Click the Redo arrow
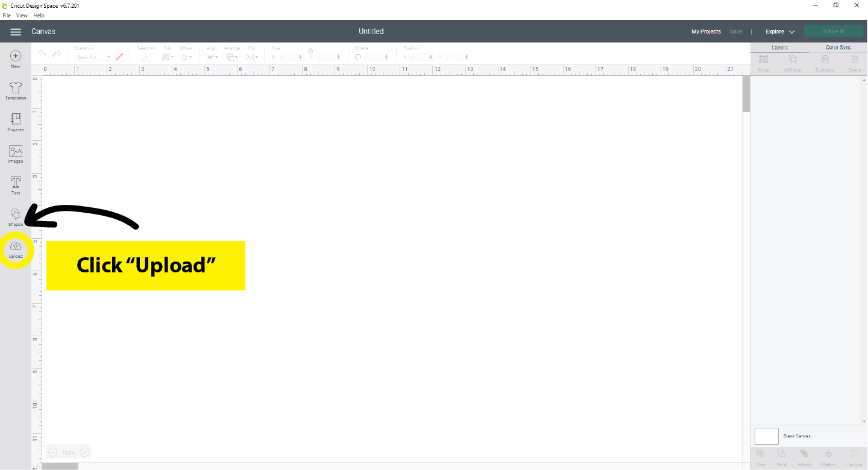Screen dimensions: 868x470 57,54
